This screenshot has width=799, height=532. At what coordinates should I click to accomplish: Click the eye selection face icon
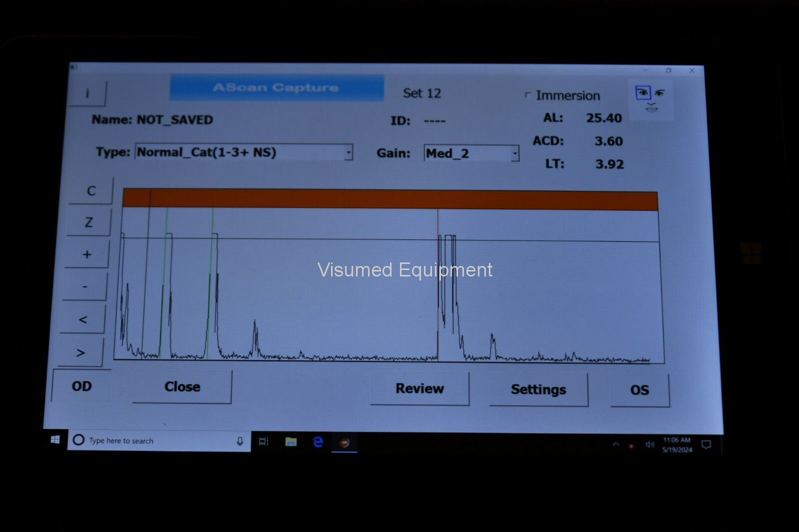pyautogui.click(x=651, y=99)
